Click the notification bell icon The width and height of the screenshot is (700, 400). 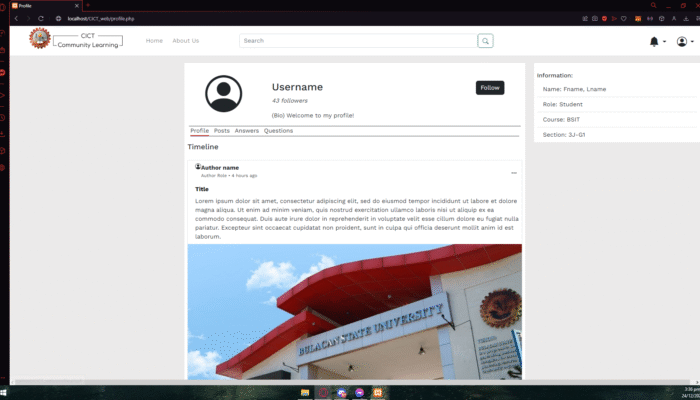pyautogui.click(x=654, y=42)
